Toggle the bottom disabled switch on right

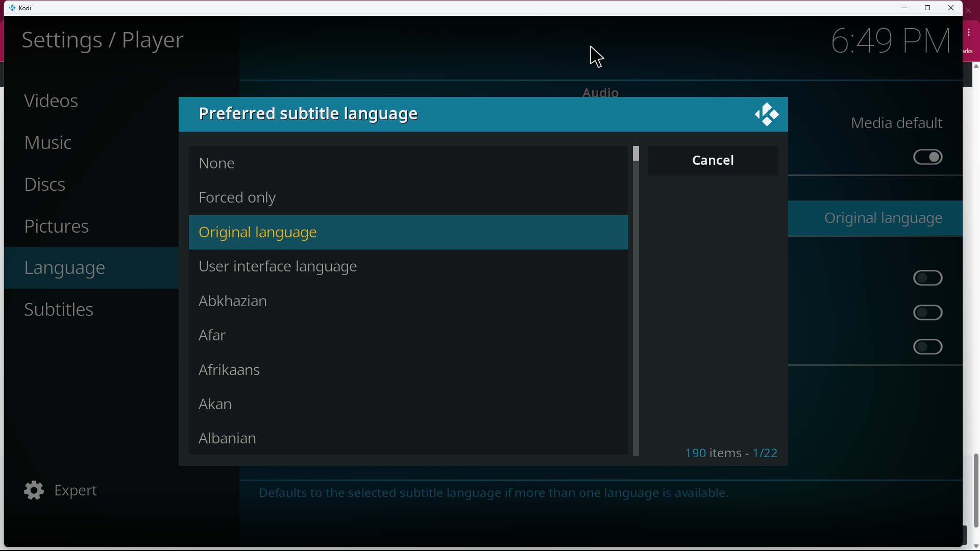pos(927,347)
